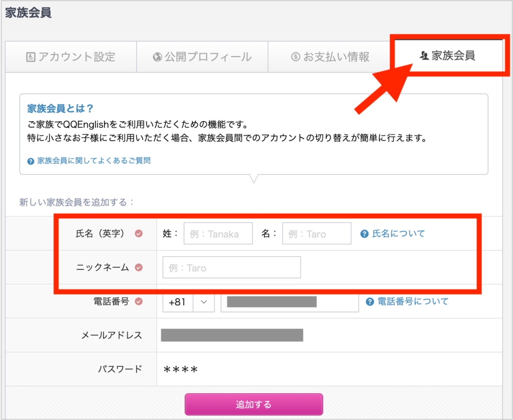Viewport: 513px width, 420px height.
Task: Open the 家族会員に関してよくあるご質問 link
Action: pos(94,161)
